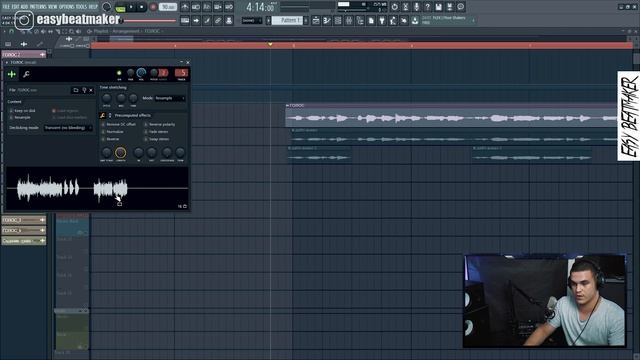The height and width of the screenshot is (360, 640).
Task: Click the main volume slider track
Action: coord(150,20)
